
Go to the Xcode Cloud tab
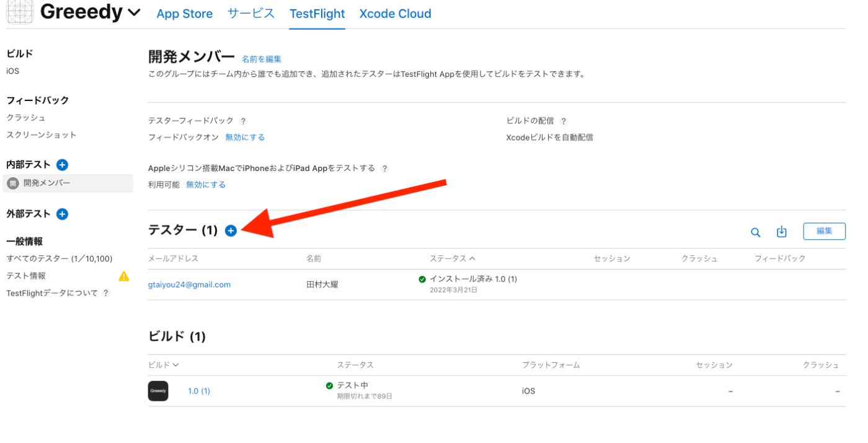click(x=396, y=14)
